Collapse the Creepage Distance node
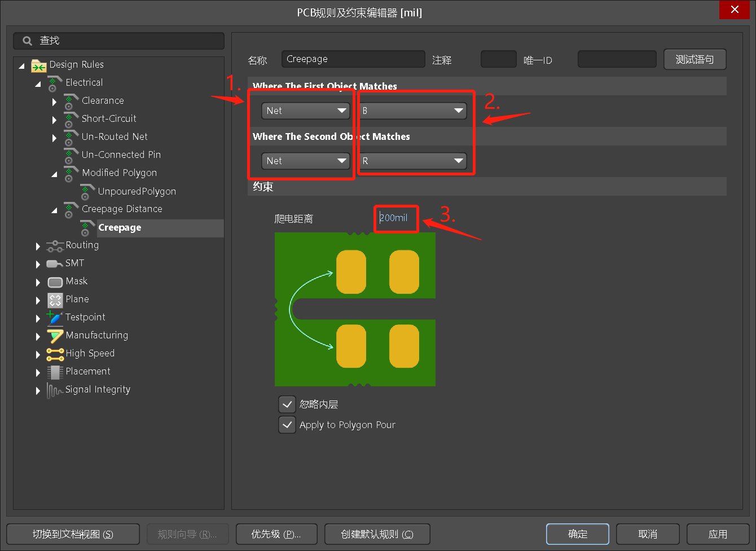The image size is (756, 551). coord(54,210)
